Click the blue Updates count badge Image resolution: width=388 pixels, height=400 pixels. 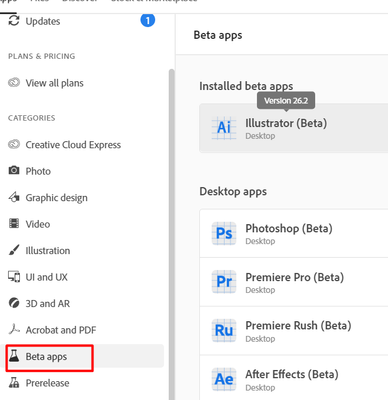pyautogui.click(x=148, y=21)
